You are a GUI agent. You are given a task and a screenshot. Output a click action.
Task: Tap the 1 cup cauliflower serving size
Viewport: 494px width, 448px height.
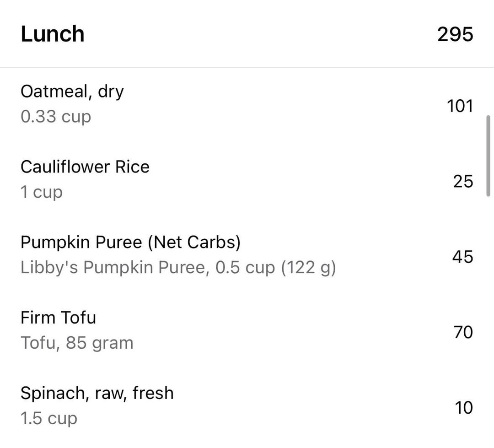41,192
